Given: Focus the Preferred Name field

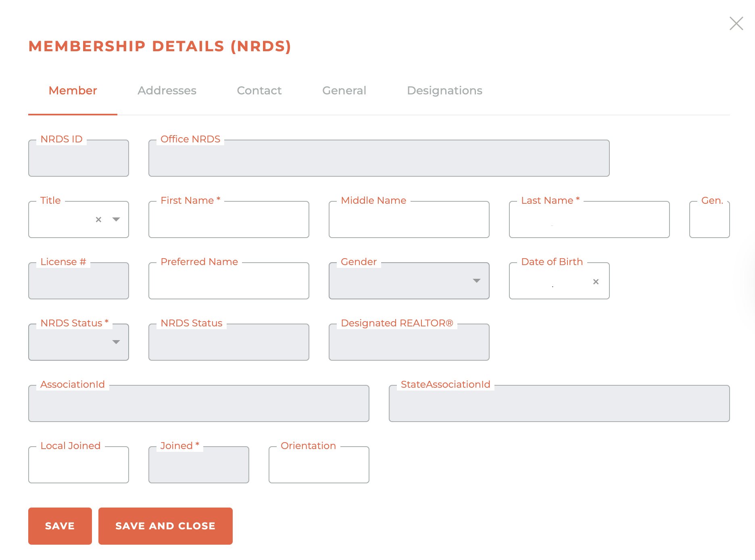Looking at the screenshot, I should 229,282.
